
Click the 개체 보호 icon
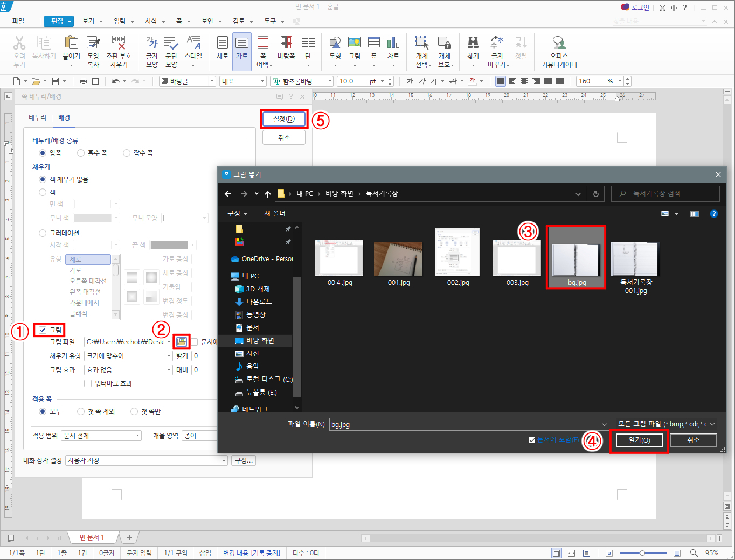[445, 43]
